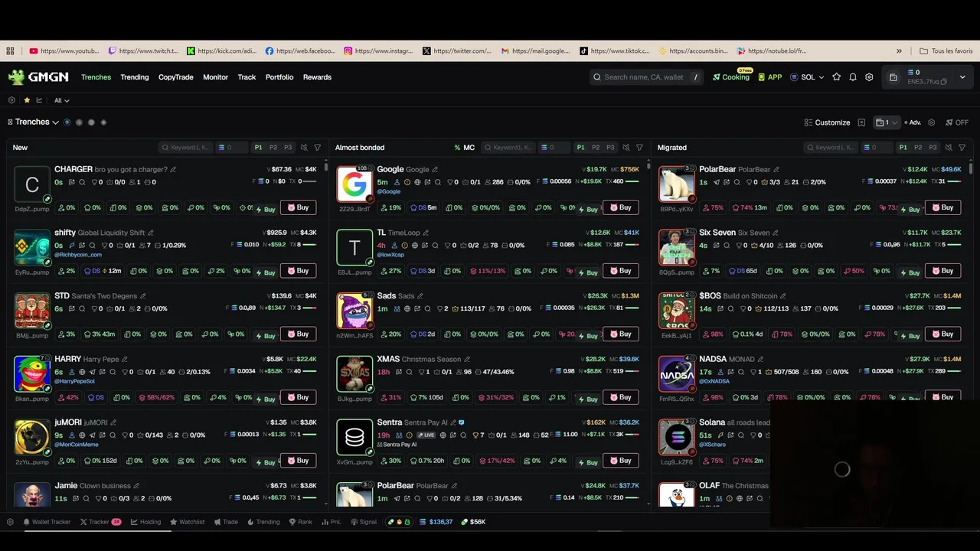Select P2 preset in New column
Viewport: 980px width, 551px height.
point(273,148)
